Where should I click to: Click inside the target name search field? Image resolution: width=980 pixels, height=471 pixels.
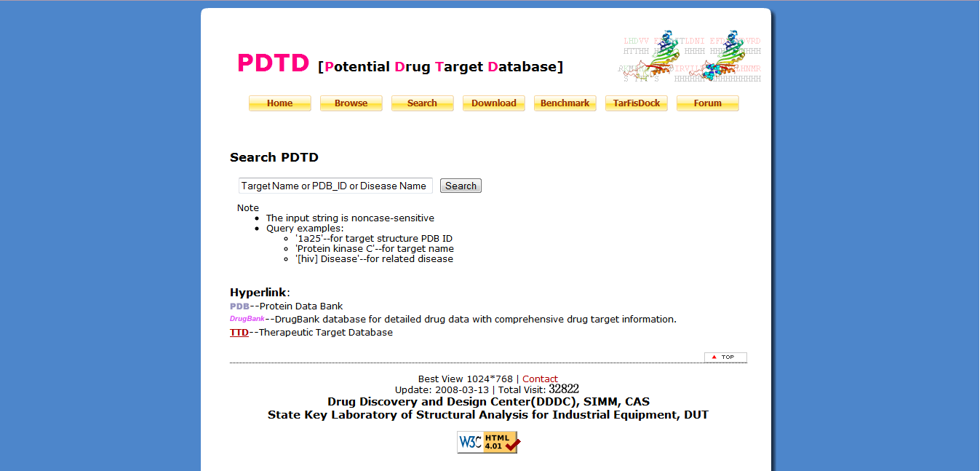335,185
